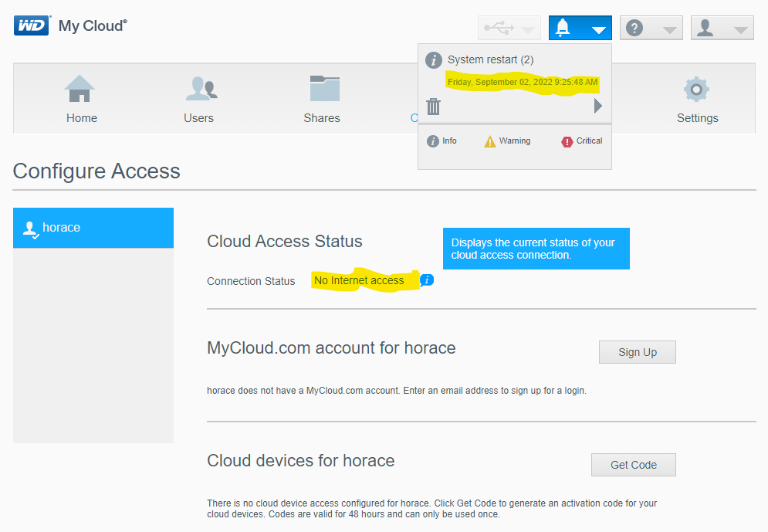Image resolution: width=768 pixels, height=532 pixels.
Task: Open the System restart (2) notification
Action: [x=490, y=59]
